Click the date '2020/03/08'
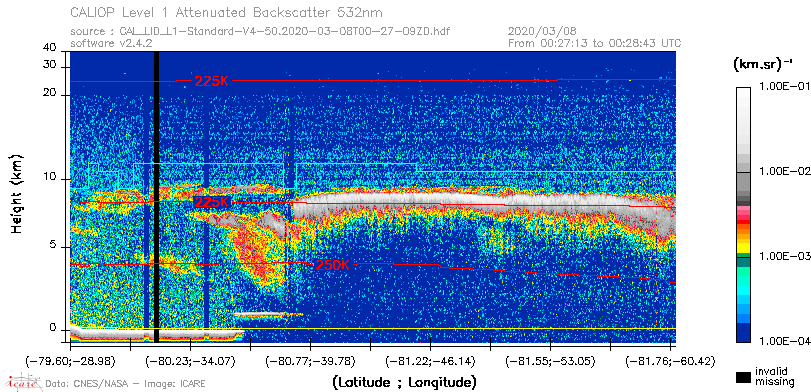The height and width of the screenshot is (392, 811). [542, 32]
